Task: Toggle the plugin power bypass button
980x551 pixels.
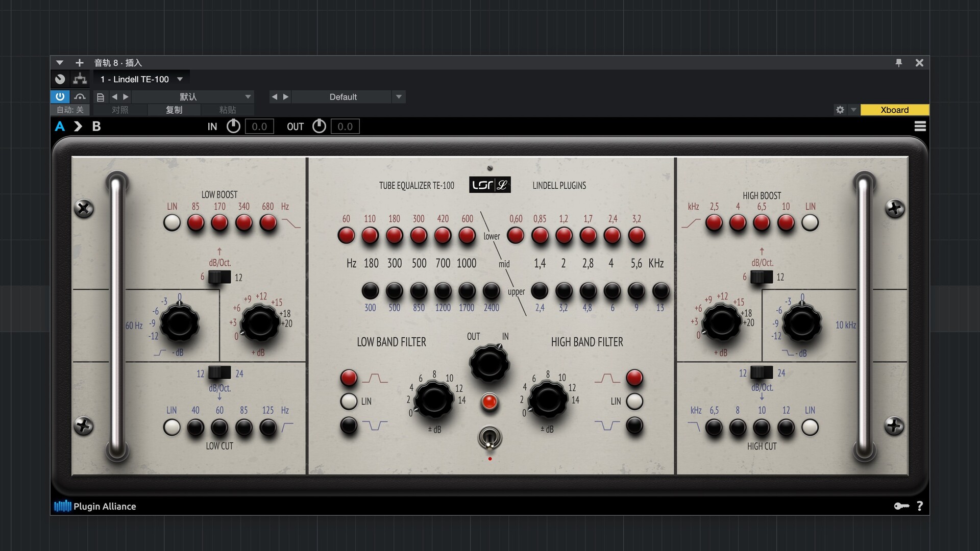Action: (x=60, y=96)
